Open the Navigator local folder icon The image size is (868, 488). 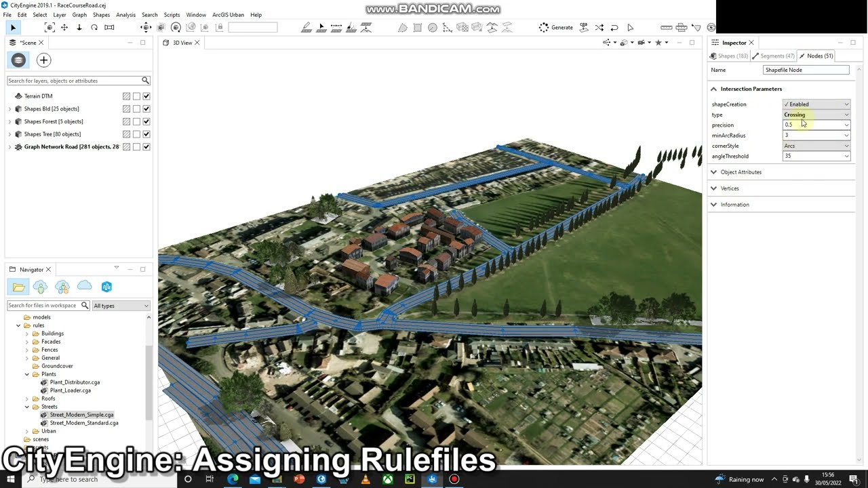tap(18, 287)
